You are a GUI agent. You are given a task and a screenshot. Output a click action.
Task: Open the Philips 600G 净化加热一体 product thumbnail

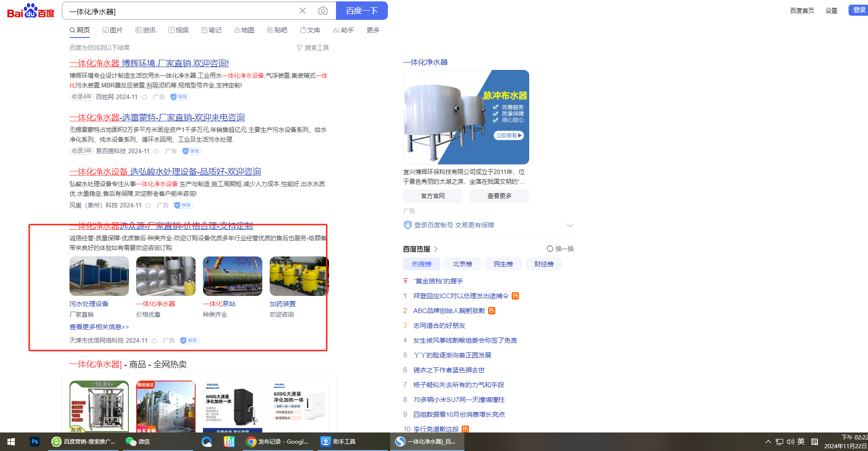click(233, 407)
